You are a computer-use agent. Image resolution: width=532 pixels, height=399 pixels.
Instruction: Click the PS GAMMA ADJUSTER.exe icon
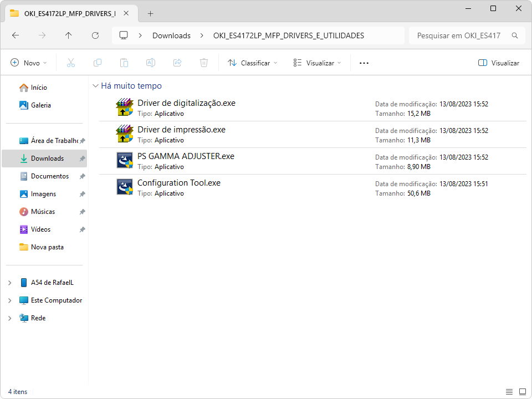(x=125, y=160)
